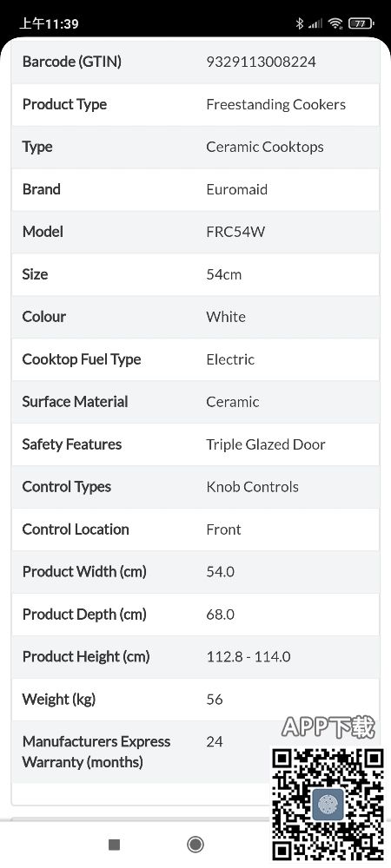Tap the Type row Ceramic Cooktops value

(x=265, y=147)
